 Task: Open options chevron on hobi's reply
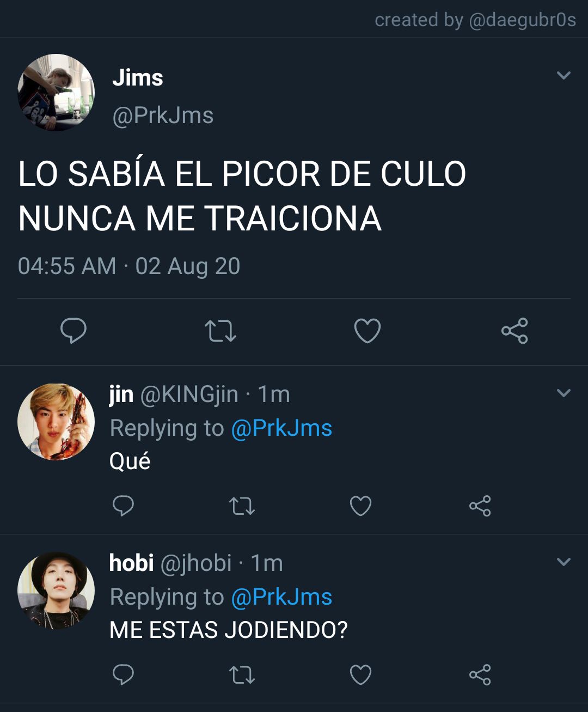(564, 562)
